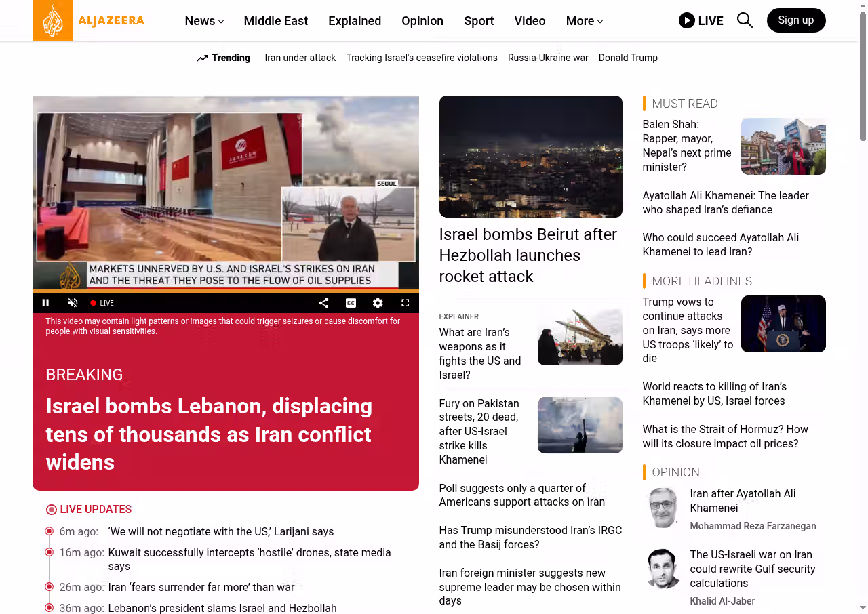
Task: Click the Al Jazeera logo
Action: 88,20
